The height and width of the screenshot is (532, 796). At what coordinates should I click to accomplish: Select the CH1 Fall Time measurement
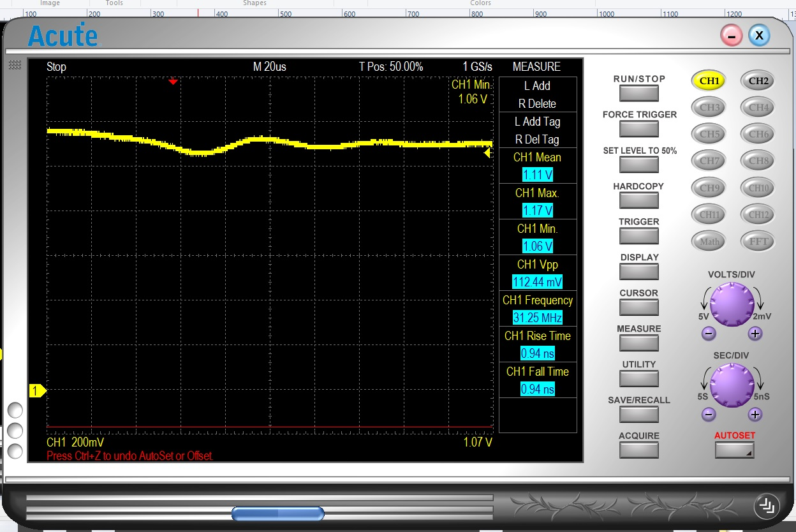(537, 380)
